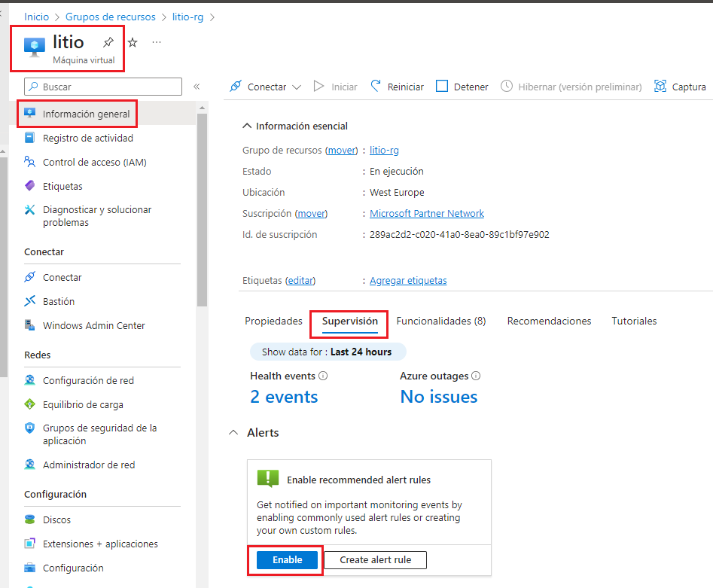Collapse the sidebar with the chevrons
This screenshot has width=713, height=588.
pos(197,86)
